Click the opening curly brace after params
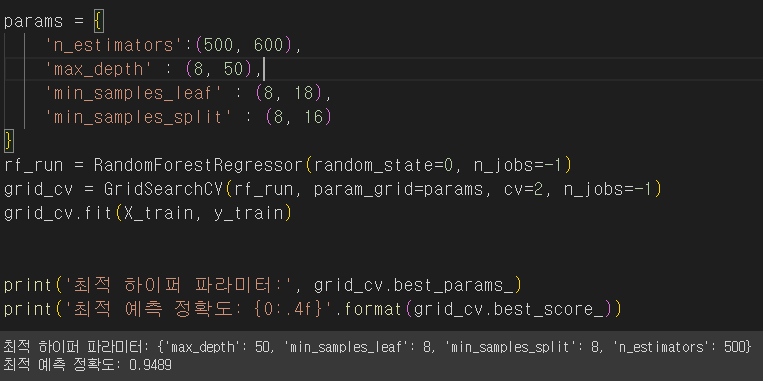 (x=99, y=22)
